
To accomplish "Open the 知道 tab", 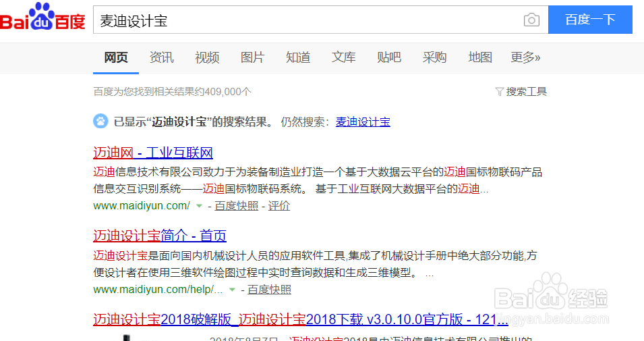I will click(x=298, y=57).
